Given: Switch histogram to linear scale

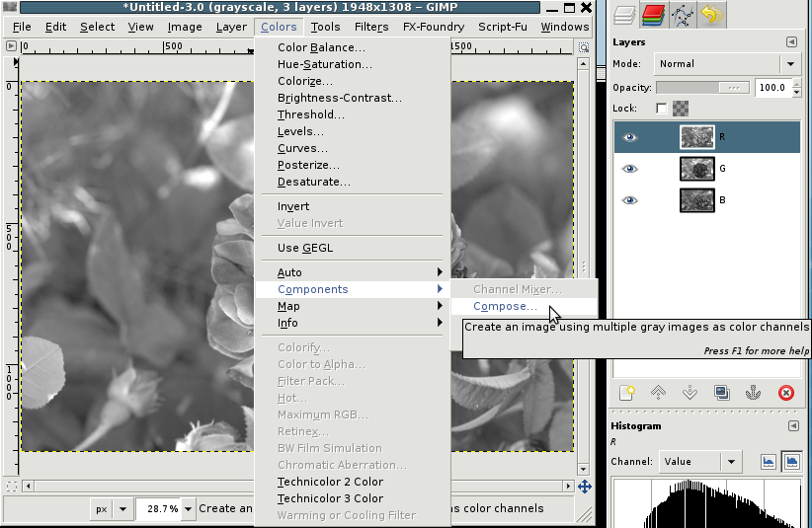Looking at the screenshot, I should click(x=769, y=462).
